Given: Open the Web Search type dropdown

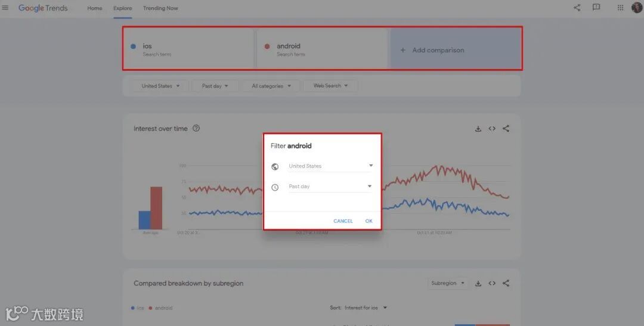Looking at the screenshot, I should click(x=330, y=86).
